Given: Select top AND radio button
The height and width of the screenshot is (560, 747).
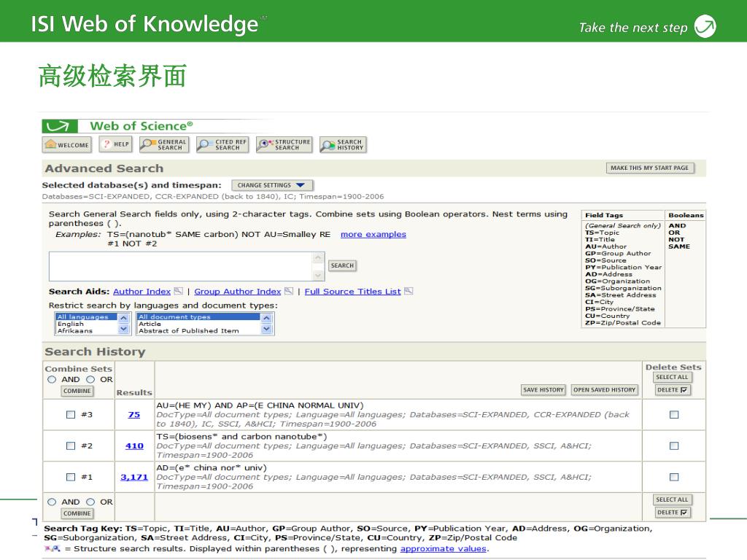Looking at the screenshot, I should tap(52, 379).
